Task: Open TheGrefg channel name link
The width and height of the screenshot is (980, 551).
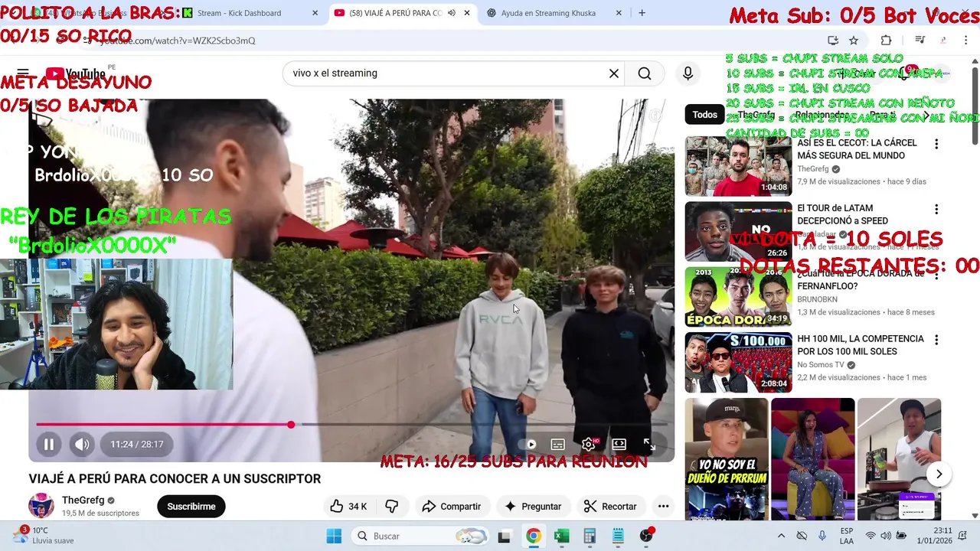Action: point(83,500)
